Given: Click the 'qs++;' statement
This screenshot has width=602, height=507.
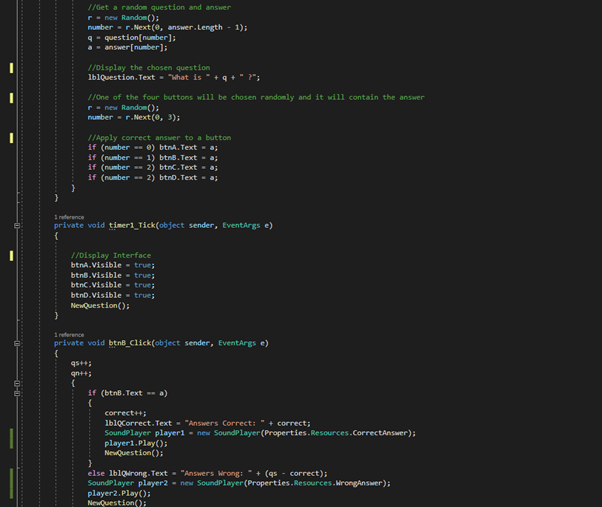Looking at the screenshot, I should 81,363.
